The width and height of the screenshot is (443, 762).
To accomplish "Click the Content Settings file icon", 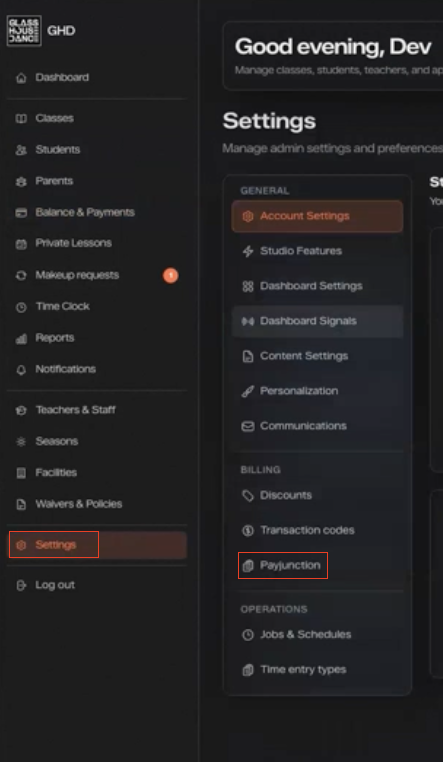I will 248,356.
